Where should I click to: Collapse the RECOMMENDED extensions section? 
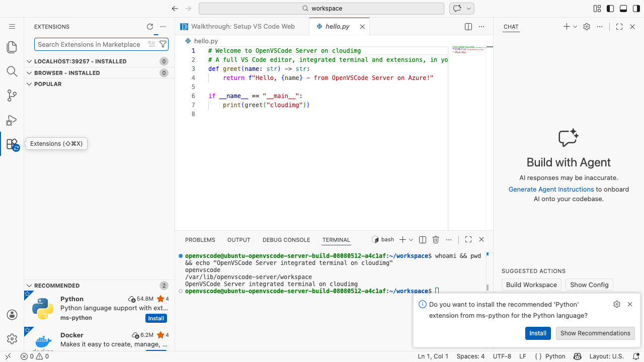99,286
